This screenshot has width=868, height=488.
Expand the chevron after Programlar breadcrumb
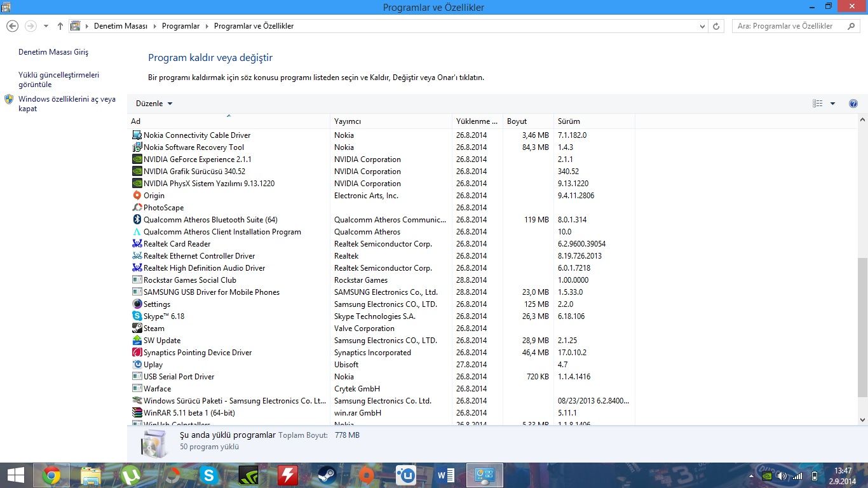click(207, 26)
